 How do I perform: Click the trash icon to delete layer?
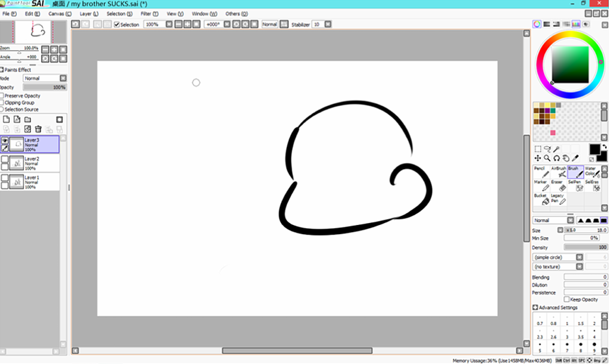pos(38,129)
